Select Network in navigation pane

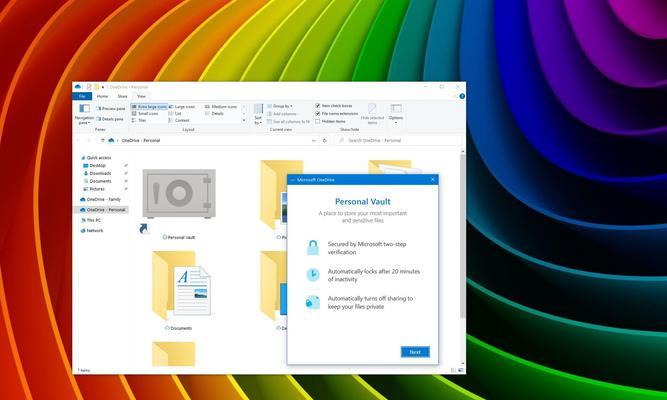point(92,230)
